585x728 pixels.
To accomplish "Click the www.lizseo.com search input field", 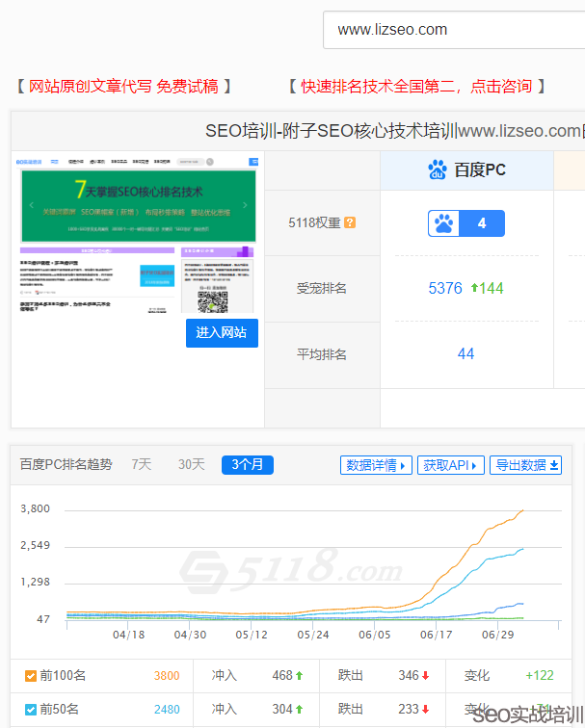I will click(x=454, y=30).
